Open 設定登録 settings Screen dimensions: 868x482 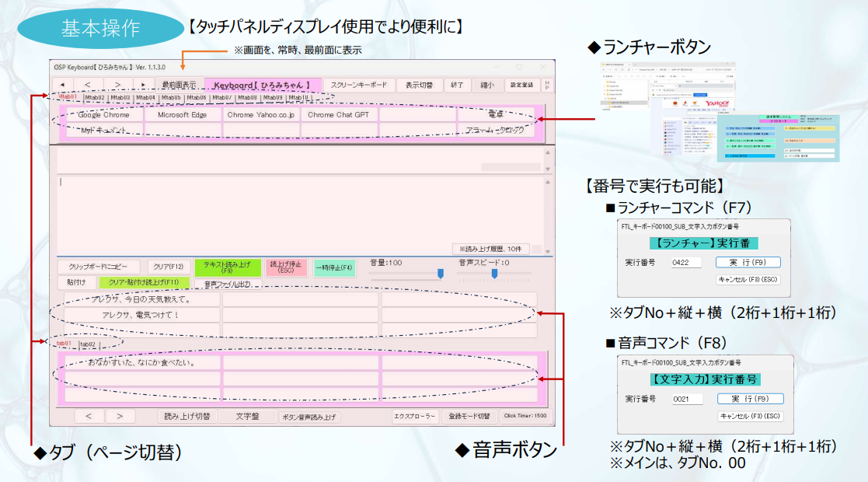coord(521,85)
